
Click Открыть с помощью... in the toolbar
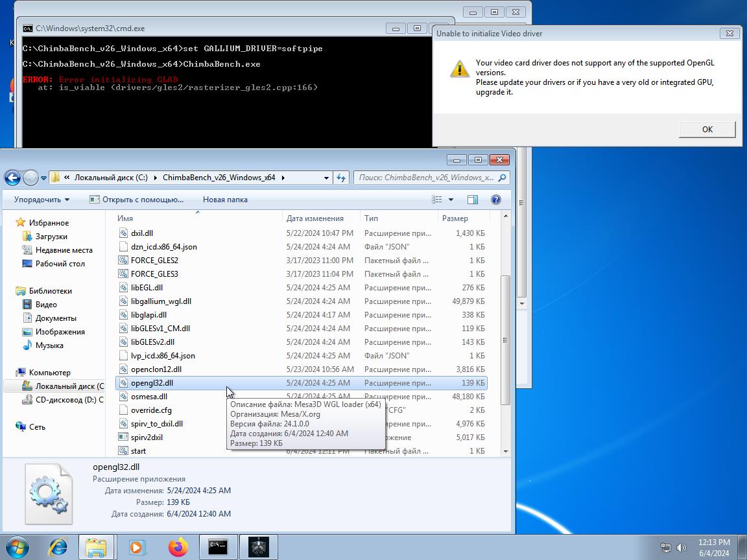click(x=137, y=200)
